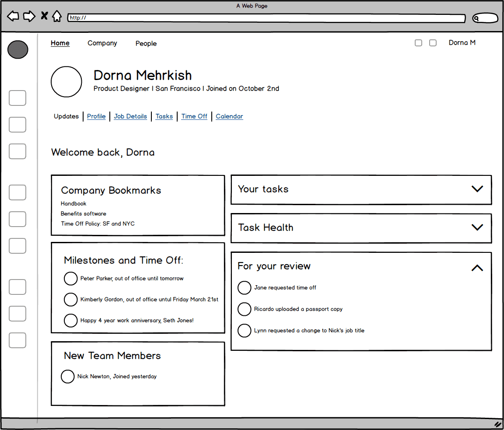
Task: Select circle for Lynn's job title change
Action: coord(244,330)
